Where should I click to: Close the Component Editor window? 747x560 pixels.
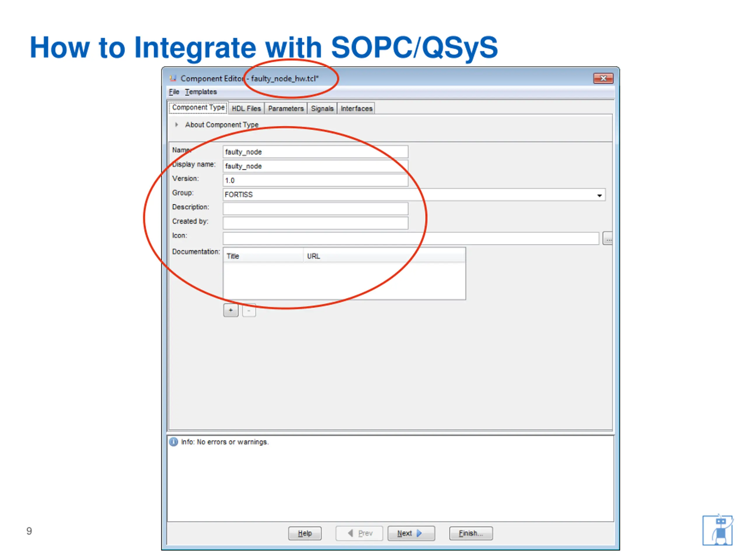pyautogui.click(x=603, y=78)
